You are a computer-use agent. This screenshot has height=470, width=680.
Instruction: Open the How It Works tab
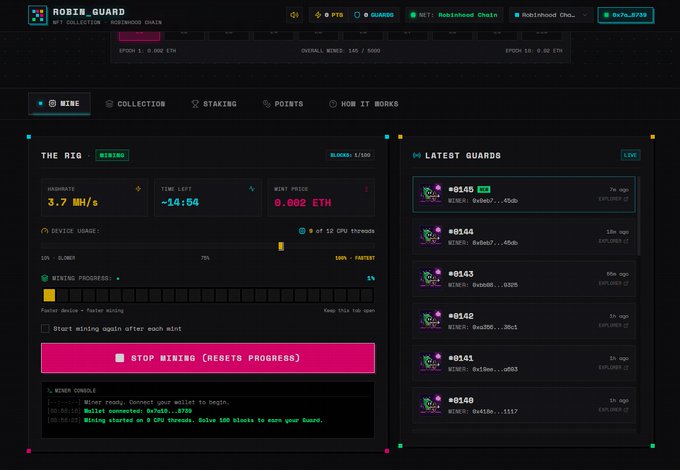click(x=364, y=104)
